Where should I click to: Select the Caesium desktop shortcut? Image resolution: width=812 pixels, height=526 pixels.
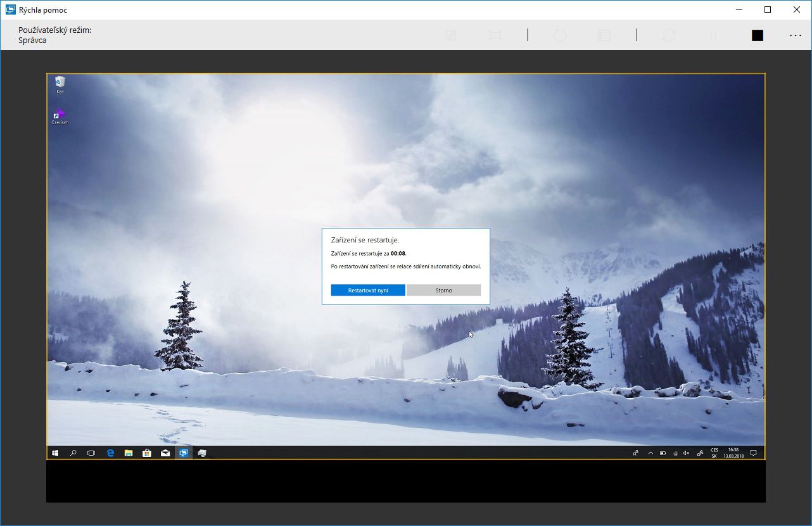60,116
